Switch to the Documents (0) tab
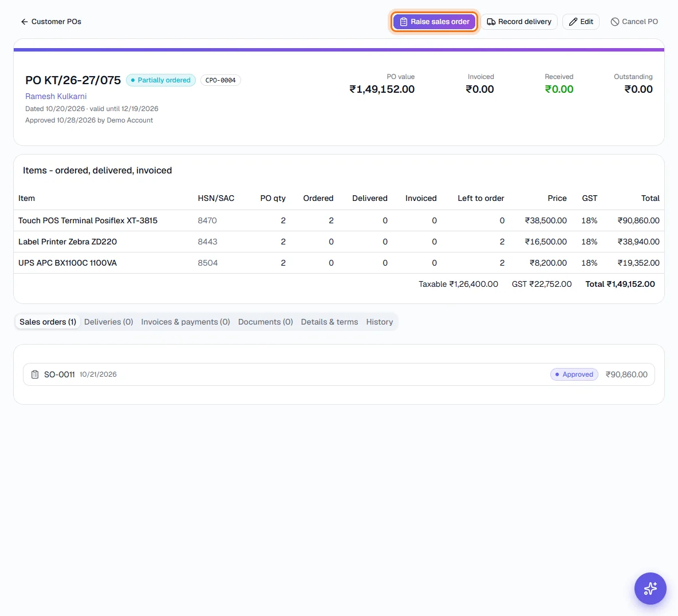Viewport: 678px width, 616px height. point(266,322)
